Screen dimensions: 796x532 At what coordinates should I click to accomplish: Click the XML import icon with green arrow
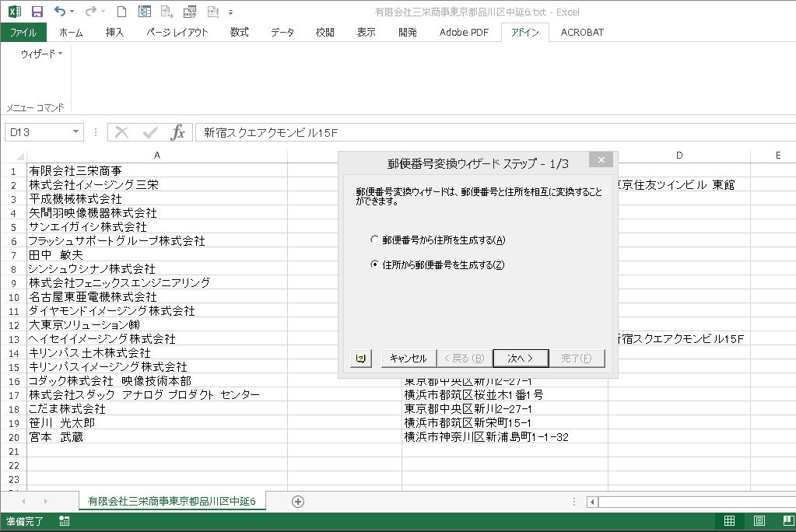(190, 11)
